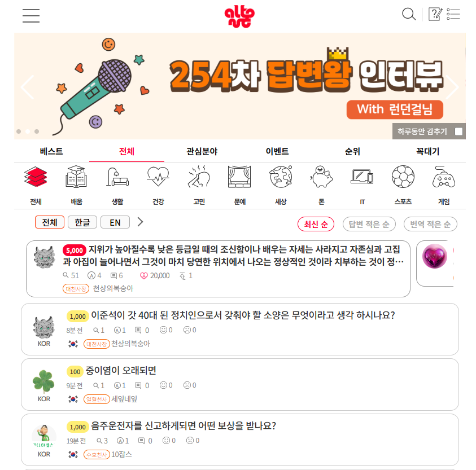This screenshot has width=476, height=470.
Task: Go to the previous banner with the left arrow
Action: coord(28,87)
